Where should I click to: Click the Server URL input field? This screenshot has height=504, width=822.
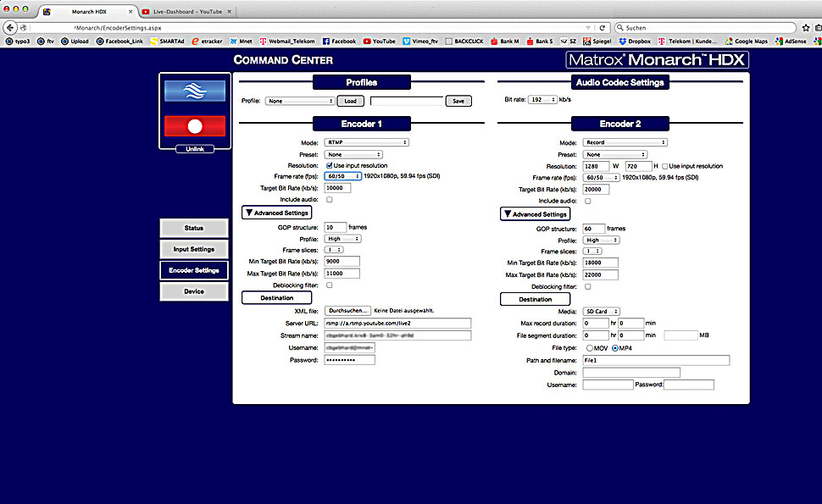(x=397, y=323)
